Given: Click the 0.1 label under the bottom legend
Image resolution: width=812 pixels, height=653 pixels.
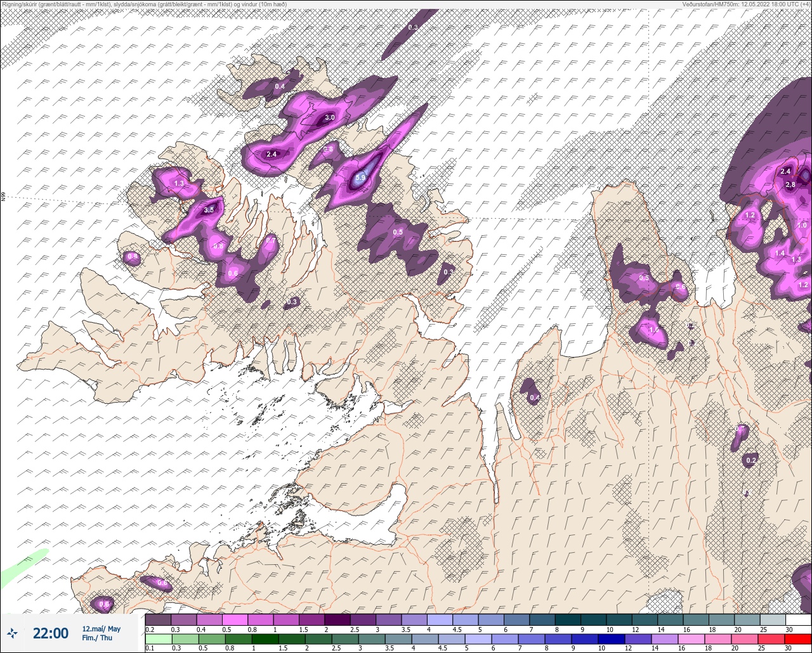Looking at the screenshot, I should pyautogui.click(x=150, y=649).
